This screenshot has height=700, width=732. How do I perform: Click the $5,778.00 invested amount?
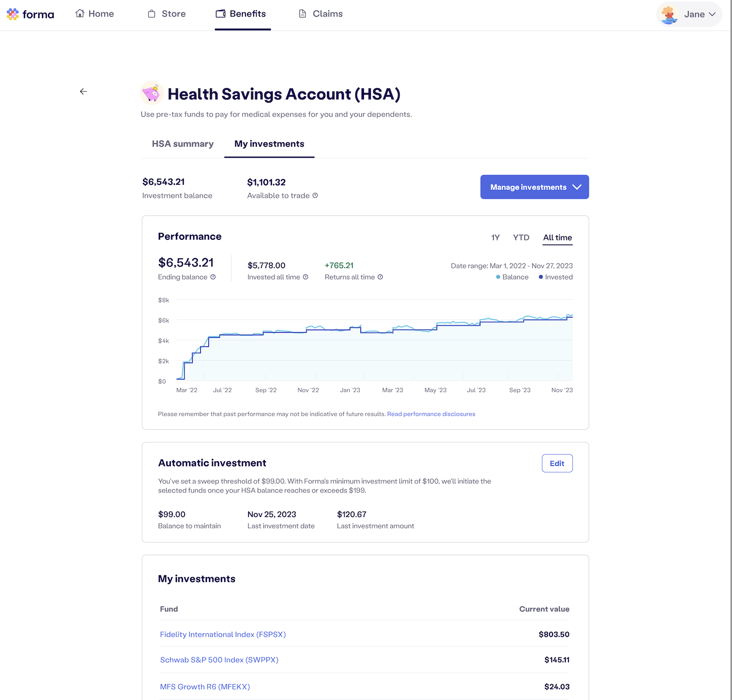[x=266, y=265]
